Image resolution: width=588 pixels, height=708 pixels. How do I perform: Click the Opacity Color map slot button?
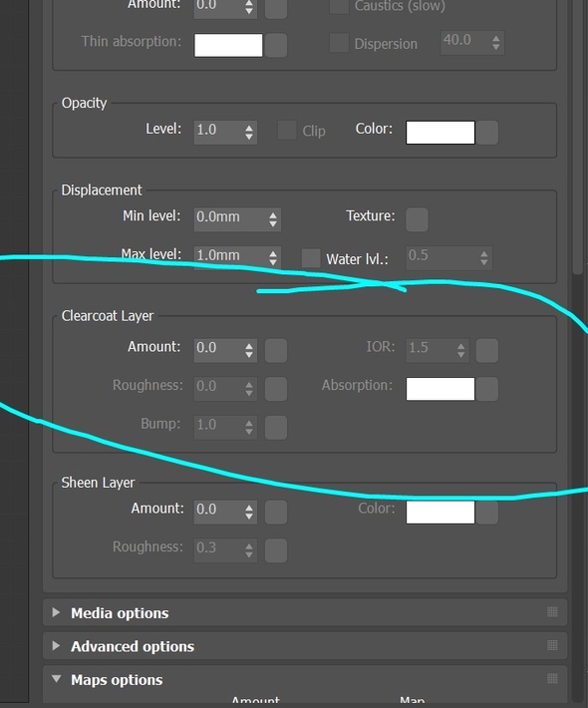(x=487, y=133)
